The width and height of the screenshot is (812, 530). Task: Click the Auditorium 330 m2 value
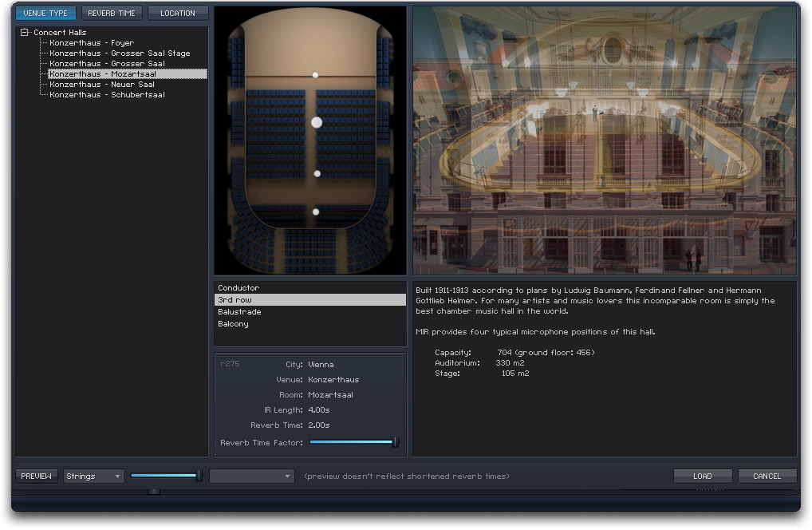point(510,363)
